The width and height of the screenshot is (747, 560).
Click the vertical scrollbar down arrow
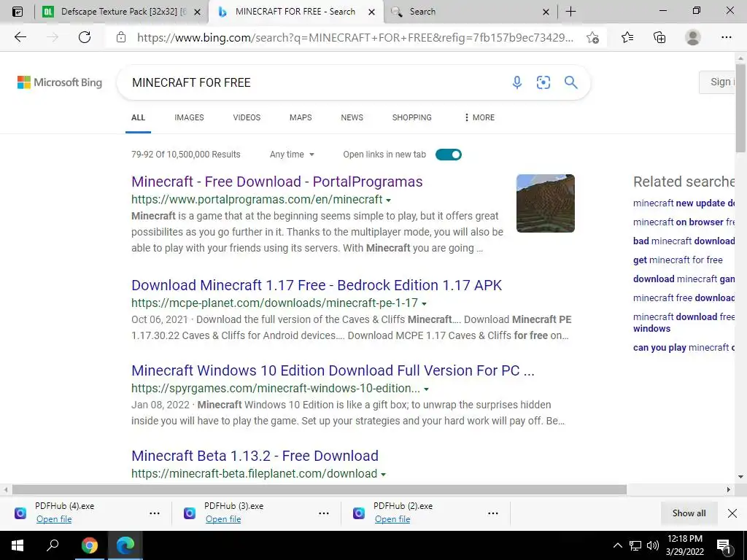[740, 477]
